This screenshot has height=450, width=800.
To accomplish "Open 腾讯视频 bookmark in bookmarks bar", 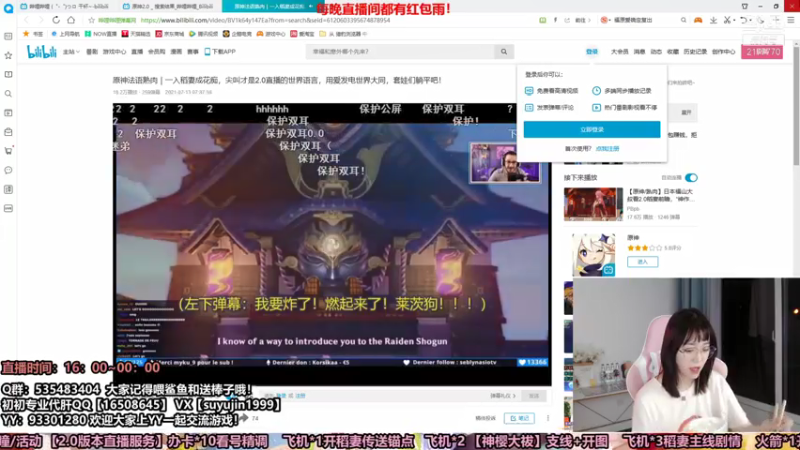I will (x=203, y=34).
